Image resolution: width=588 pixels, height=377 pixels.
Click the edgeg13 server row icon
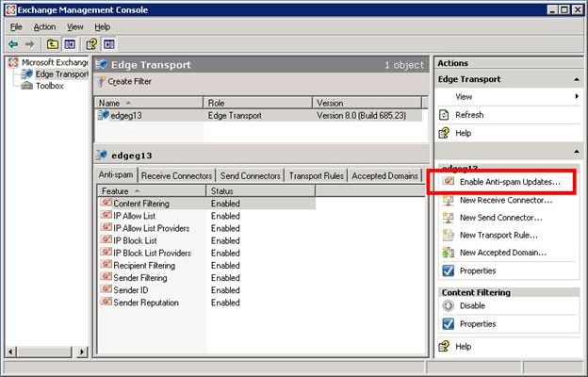point(104,115)
